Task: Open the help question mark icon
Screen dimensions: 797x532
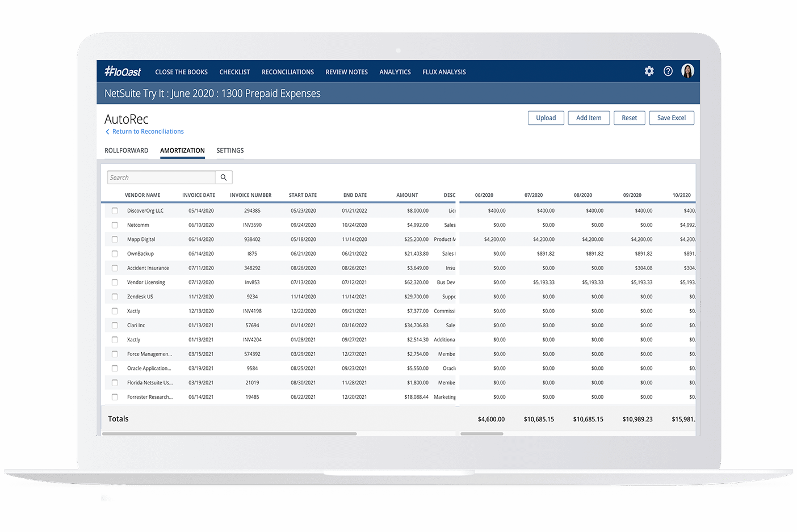Action: click(668, 71)
